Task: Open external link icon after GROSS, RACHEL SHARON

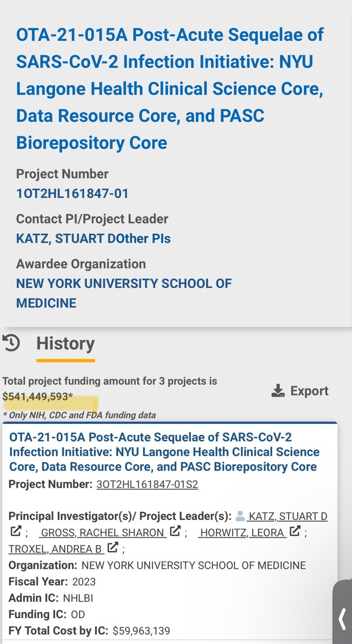Action: (x=175, y=532)
